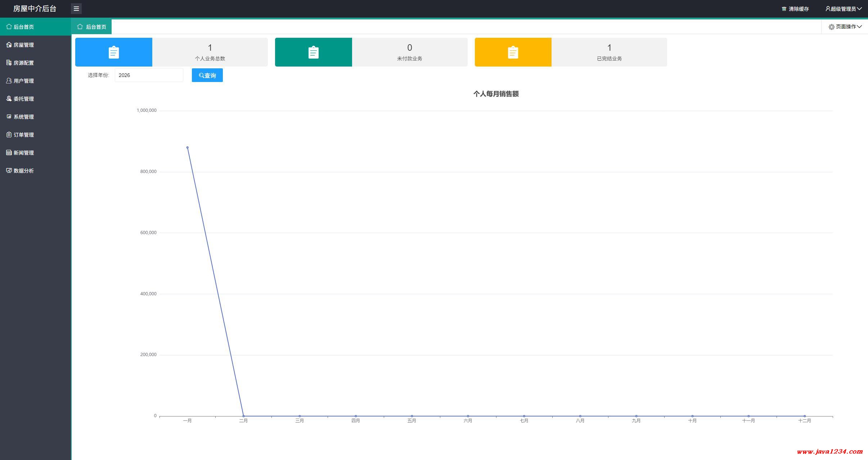The width and height of the screenshot is (868, 460).
Task: Select the 后台首页 sidebar item
Action: (x=24, y=27)
